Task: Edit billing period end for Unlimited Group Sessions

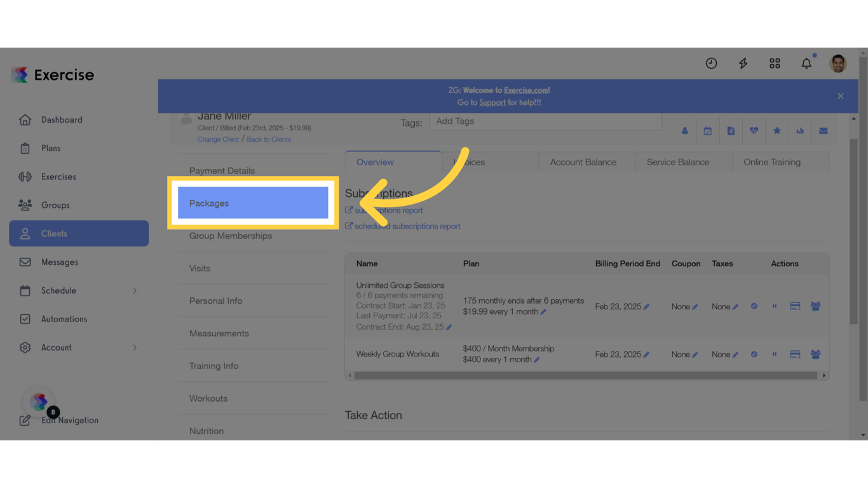Action: tap(646, 307)
